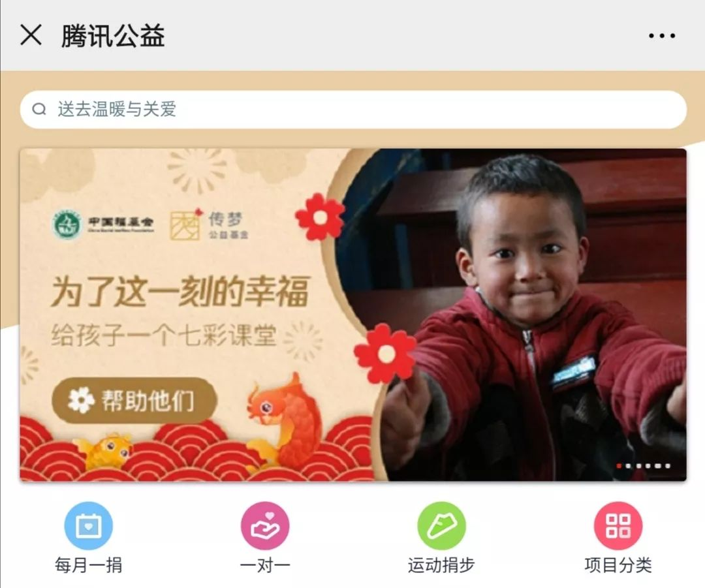Open 一对一 heart-in-hand icon

pyautogui.click(x=265, y=525)
